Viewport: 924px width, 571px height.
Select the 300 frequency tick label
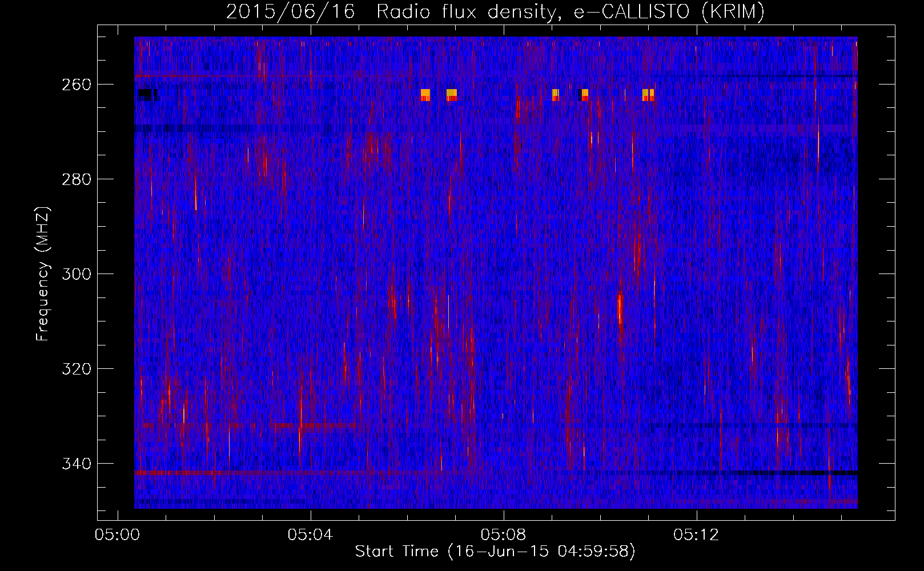pyautogui.click(x=77, y=274)
